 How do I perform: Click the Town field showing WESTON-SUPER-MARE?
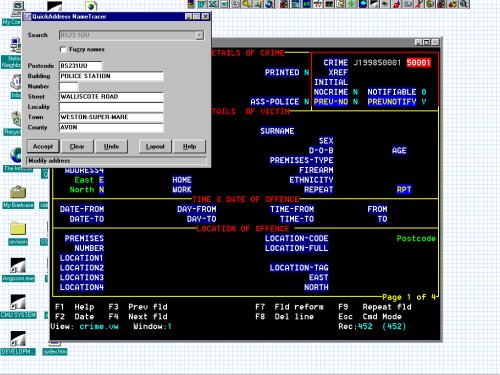click(x=111, y=117)
